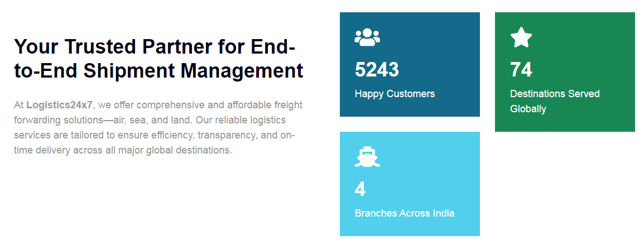This screenshot has width=644, height=249.
Task: Select the Happy Customers label
Action: pos(395,94)
